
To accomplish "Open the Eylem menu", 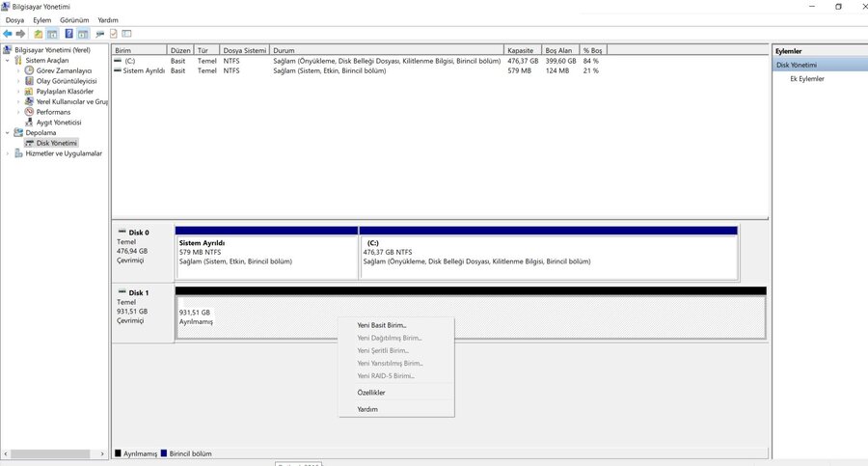I will tap(42, 20).
